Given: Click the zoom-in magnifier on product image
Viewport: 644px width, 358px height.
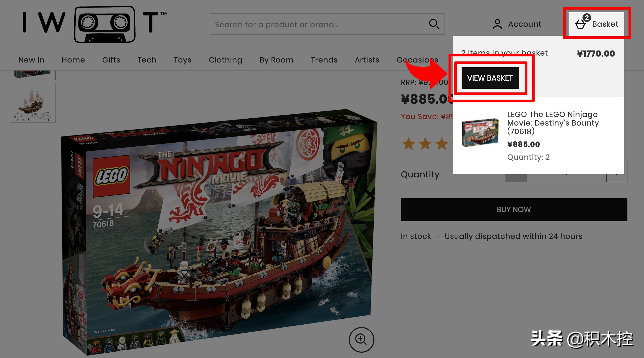Looking at the screenshot, I should [361, 339].
